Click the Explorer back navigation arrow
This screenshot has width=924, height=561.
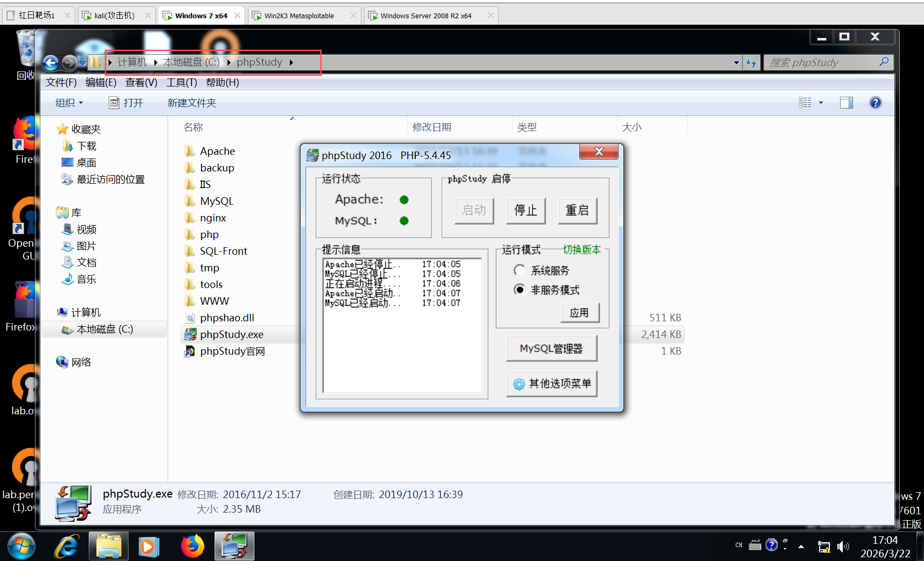click(51, 63)
